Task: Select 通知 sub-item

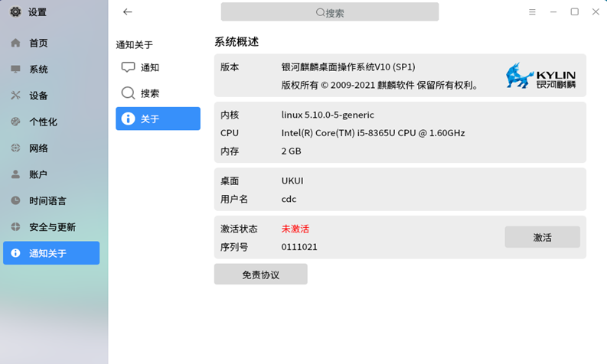Action: click(158, 67)
